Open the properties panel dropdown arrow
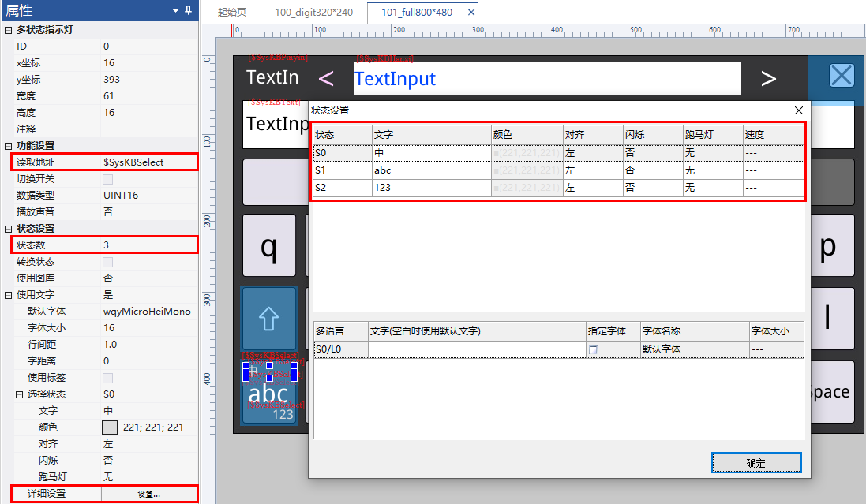This screenshot has width=866, height=504. click(x=175, y=10)
